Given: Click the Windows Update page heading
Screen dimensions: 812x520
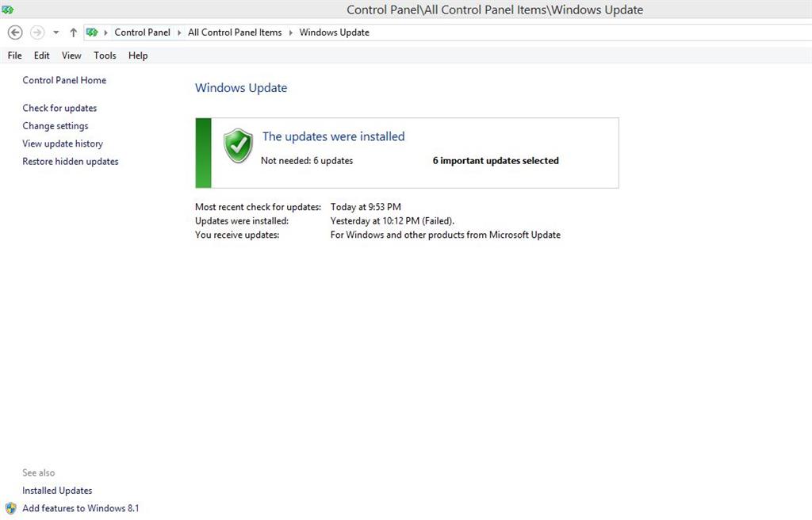Looking at the screenshot, I should tap(241, 87).
